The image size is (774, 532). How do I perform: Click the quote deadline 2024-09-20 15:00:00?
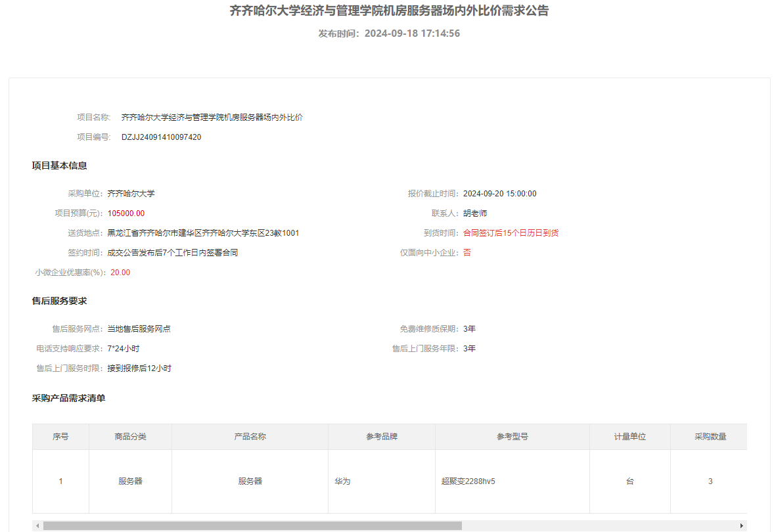click(x=499, y=194)
